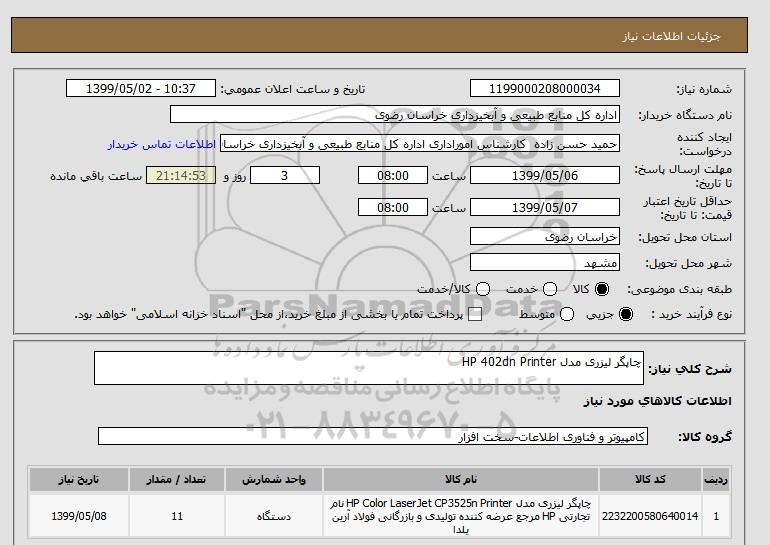770x545 pixels.
Task: Click unit cell دستگاه
Action: (274, 516)
